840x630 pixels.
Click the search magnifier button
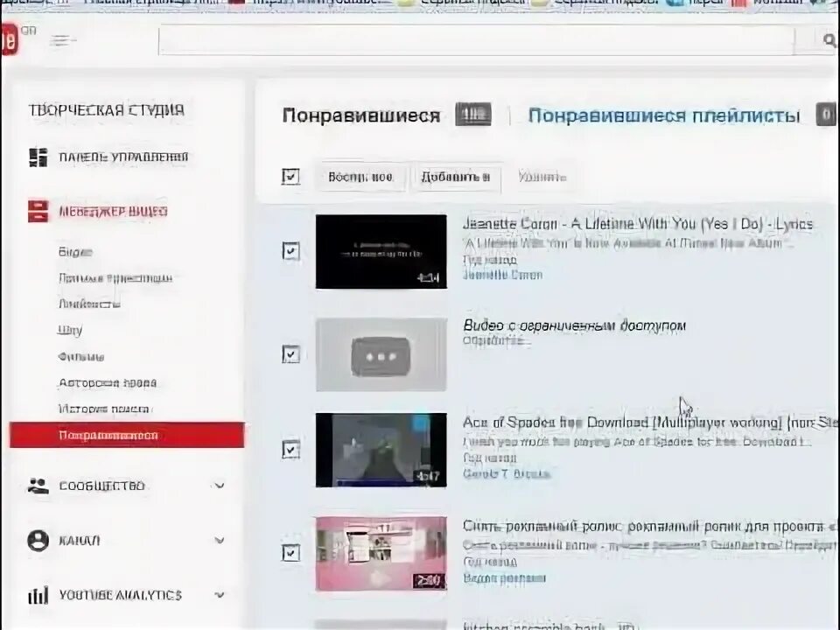click(829, 40)
